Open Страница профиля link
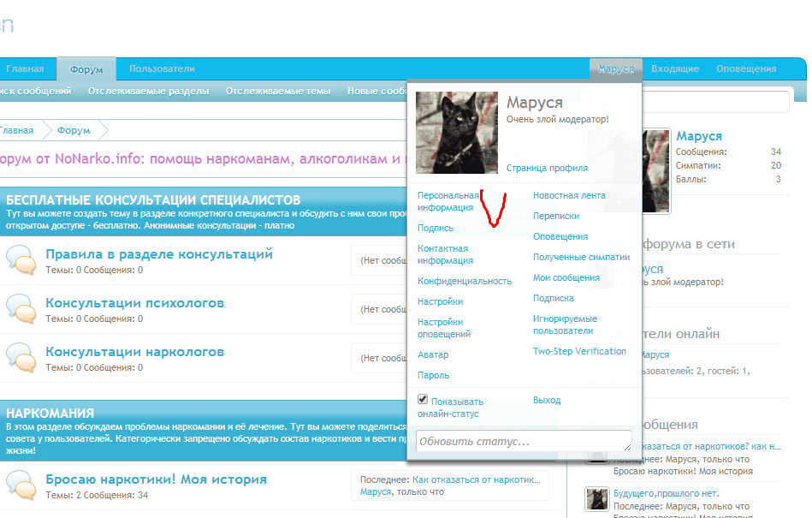Screen dimensions: 812x518 pos(547,169)
